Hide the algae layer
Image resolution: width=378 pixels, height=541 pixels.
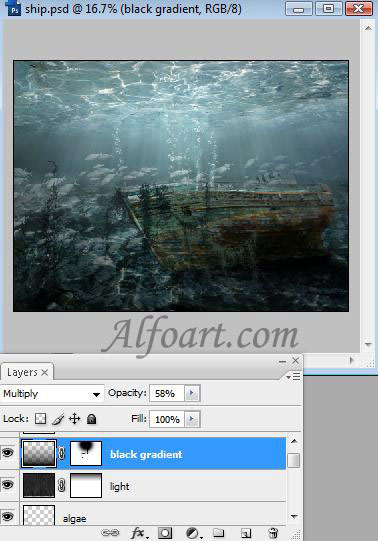tap(8, 517)
